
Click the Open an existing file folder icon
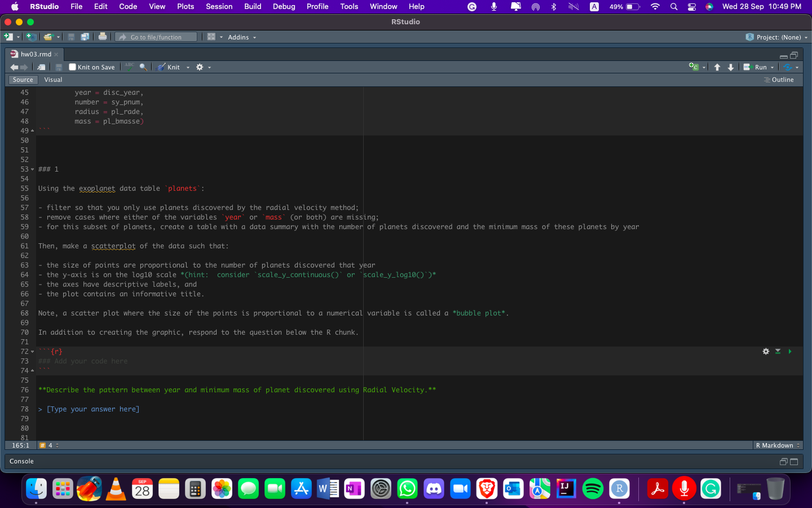[48, 37]
